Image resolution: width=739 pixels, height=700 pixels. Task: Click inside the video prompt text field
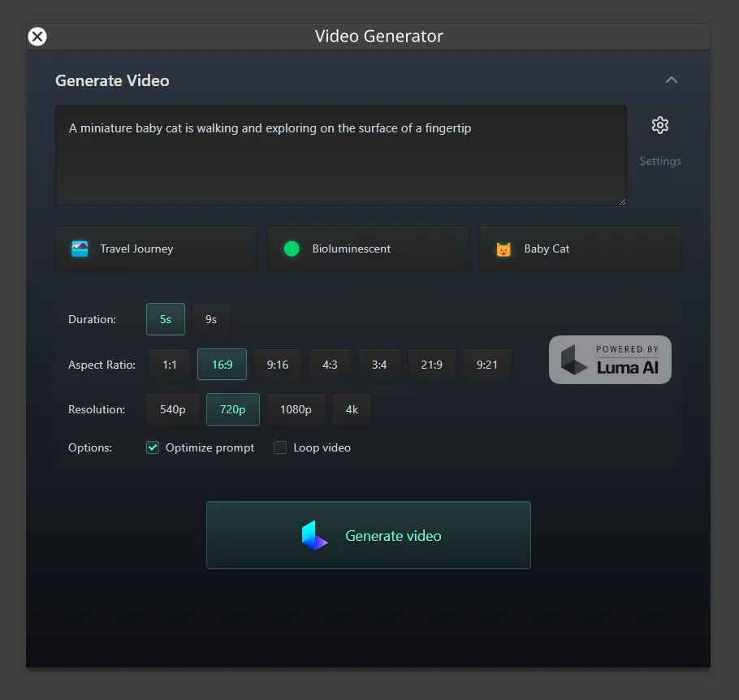(x=340, y=154)
